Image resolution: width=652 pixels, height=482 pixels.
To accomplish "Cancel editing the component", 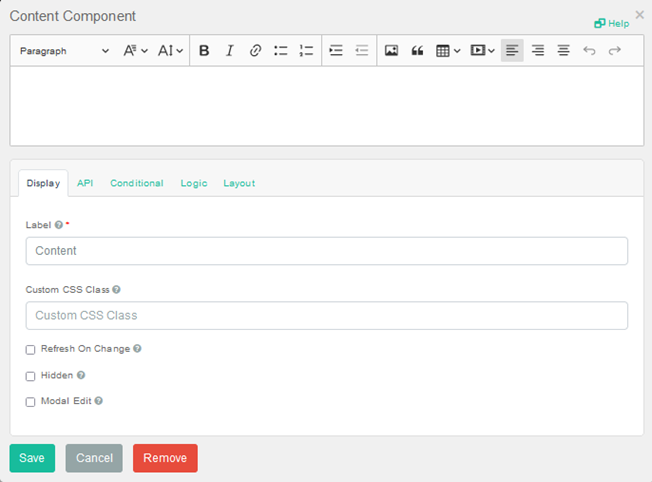I will (x=94, y=458).
